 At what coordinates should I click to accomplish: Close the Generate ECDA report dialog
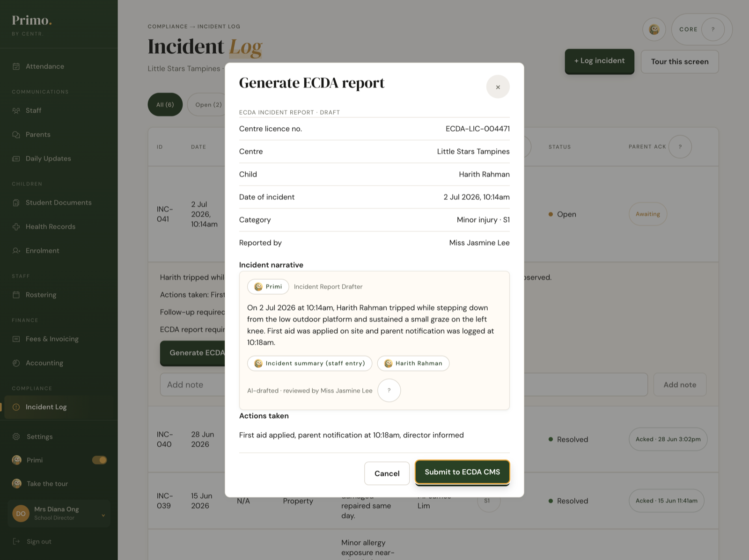tap(498, 87)
